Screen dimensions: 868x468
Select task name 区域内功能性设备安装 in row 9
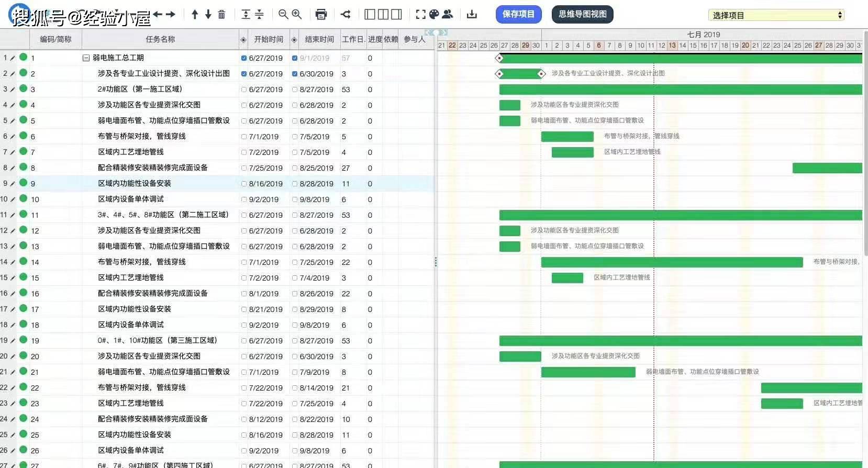click(135, 183)
